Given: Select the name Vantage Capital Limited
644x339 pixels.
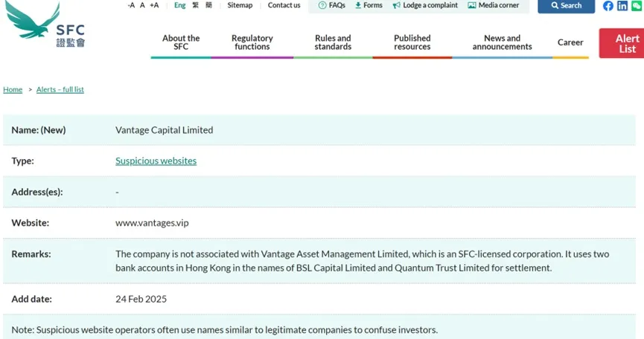Looking at the screenshot, I should pyautogui.click(x=165, y=130).
